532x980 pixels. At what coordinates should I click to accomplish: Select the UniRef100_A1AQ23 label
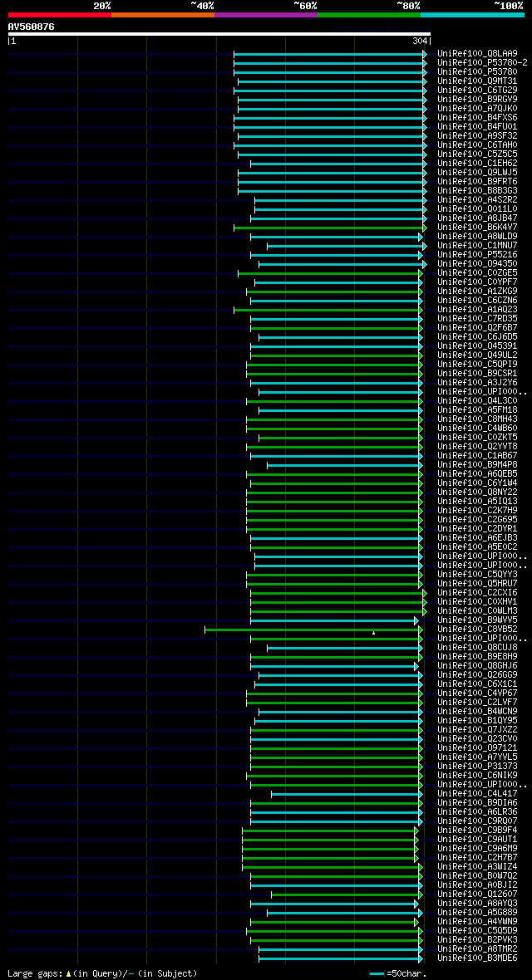click(477, 310)
